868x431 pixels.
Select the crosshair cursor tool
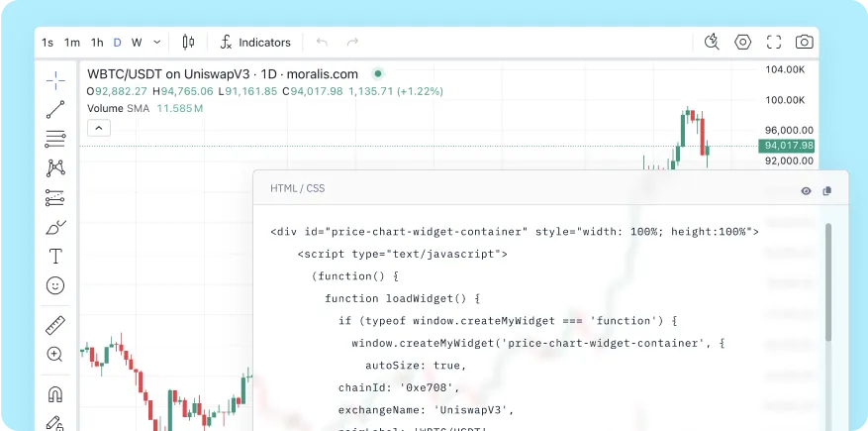(x=55, y=81)
